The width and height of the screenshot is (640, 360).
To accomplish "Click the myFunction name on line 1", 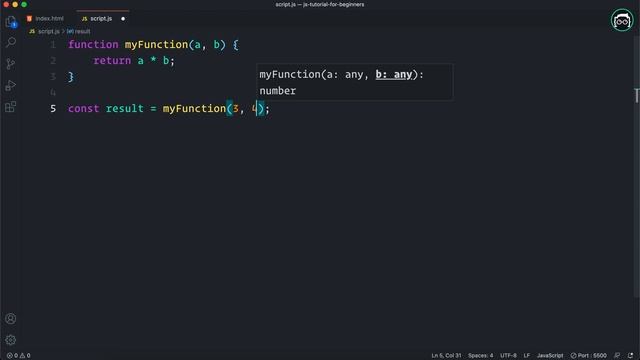I will pyautogui.click(x=156, y=44).
